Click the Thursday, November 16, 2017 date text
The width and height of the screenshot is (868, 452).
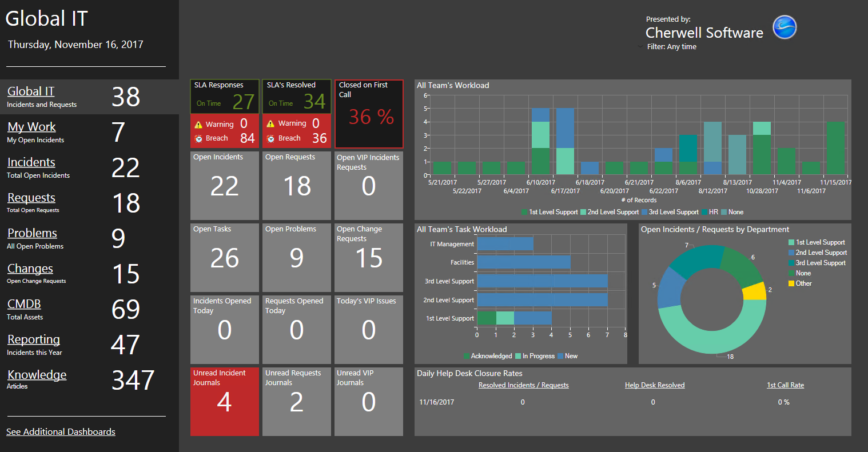tap(75, 45)
